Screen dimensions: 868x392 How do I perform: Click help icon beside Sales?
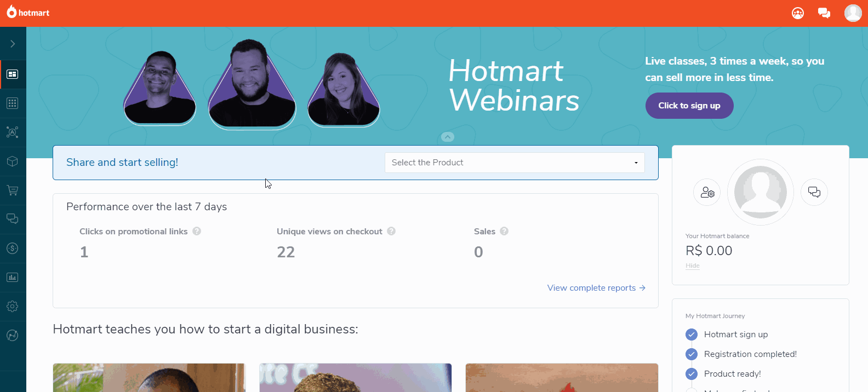click(504, 231)
